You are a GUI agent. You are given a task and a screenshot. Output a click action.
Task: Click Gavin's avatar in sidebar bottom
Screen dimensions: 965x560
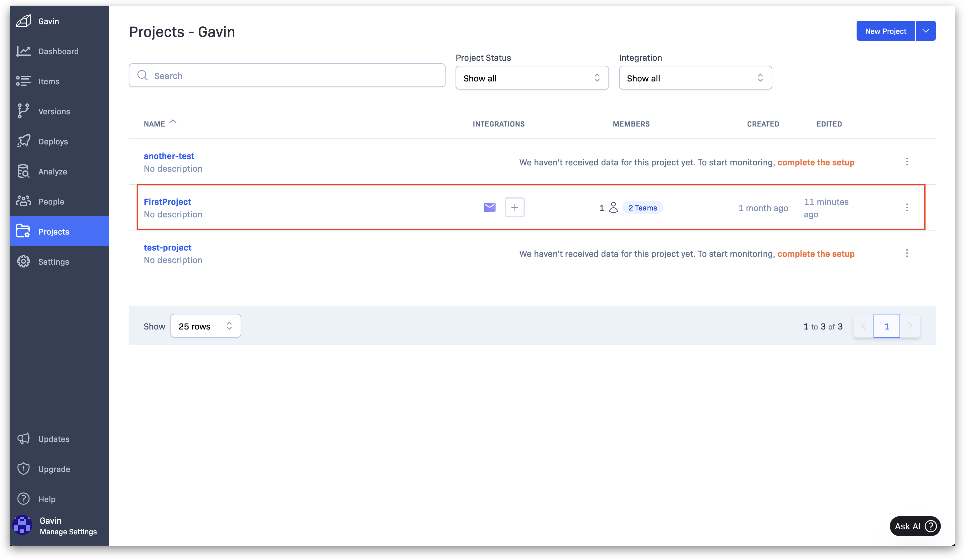pos(22,525)
